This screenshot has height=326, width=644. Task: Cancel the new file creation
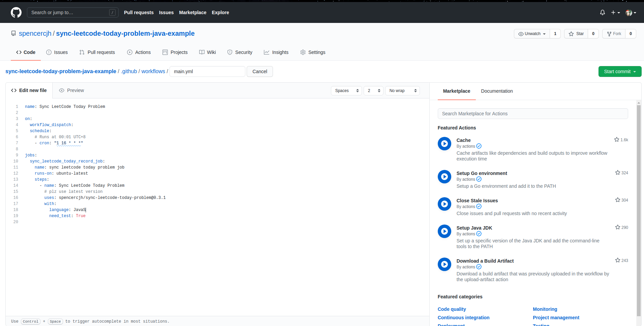point(260,71)
